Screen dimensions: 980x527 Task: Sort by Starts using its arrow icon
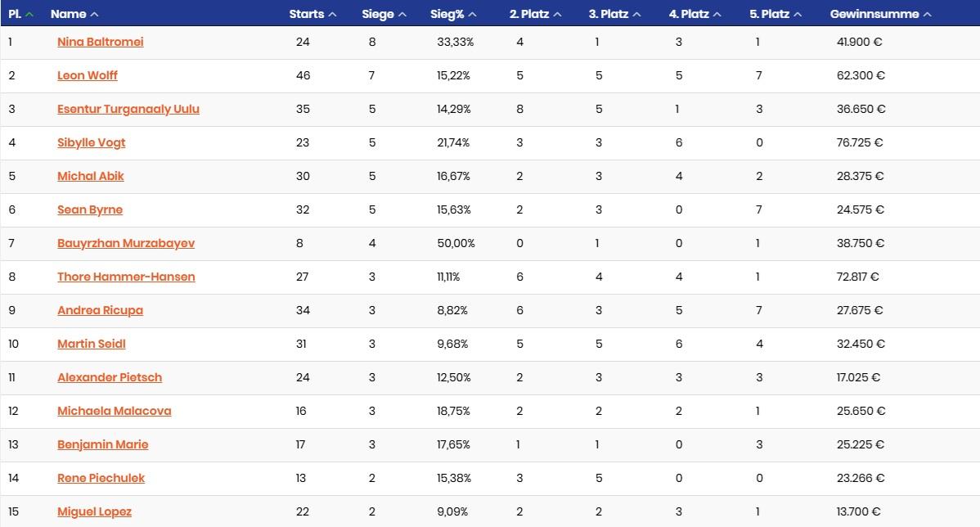[x=332, y=15]
